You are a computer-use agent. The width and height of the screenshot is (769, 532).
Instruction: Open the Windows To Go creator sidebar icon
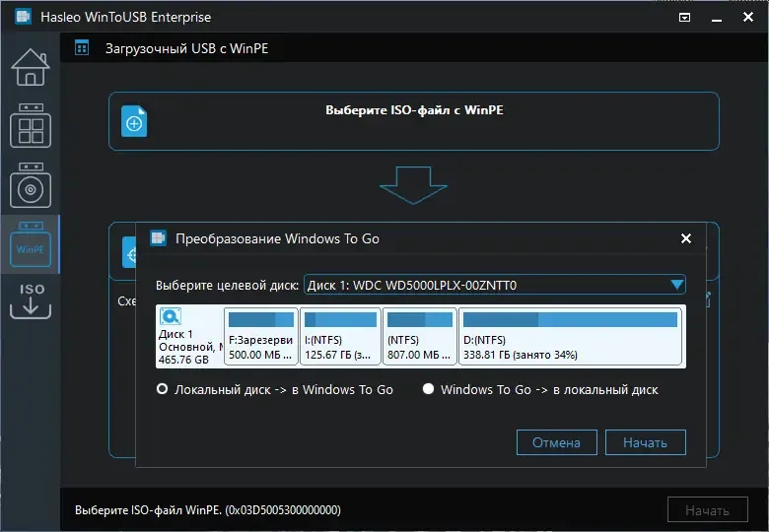point(30,127)
